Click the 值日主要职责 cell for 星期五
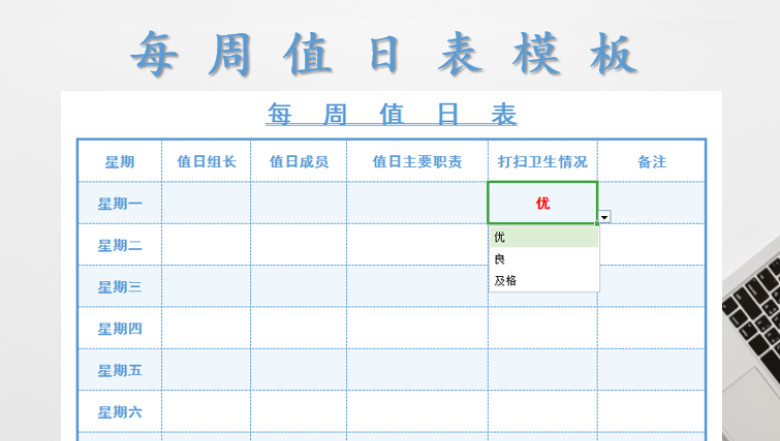Screen dimensions: 780x441 pyautogui.click(x=417, y=370)
